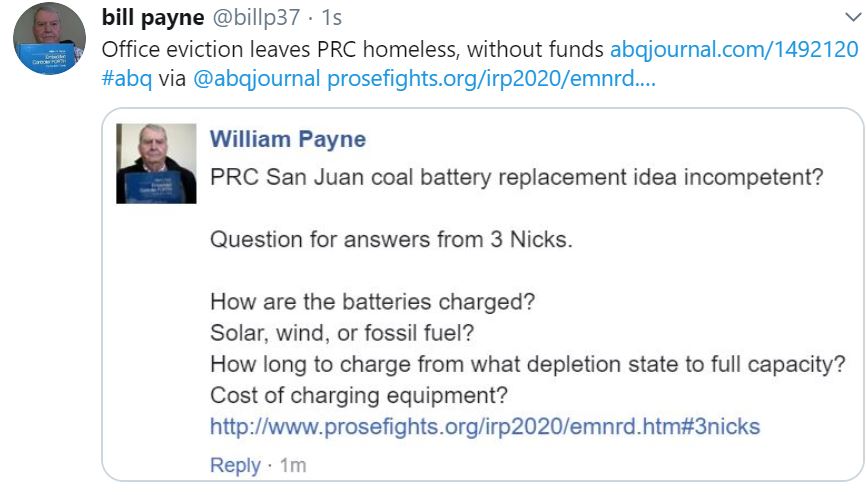Viewport: 867px width, 495px height.
Task: Click the 'Cost of charging equipment?' line
Action: (x=358, y=395)
